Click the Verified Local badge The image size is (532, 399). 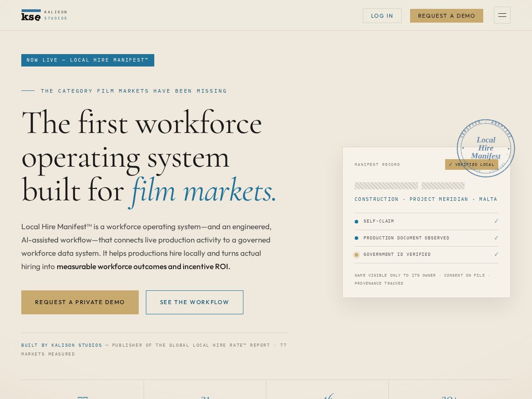(472, 164)
